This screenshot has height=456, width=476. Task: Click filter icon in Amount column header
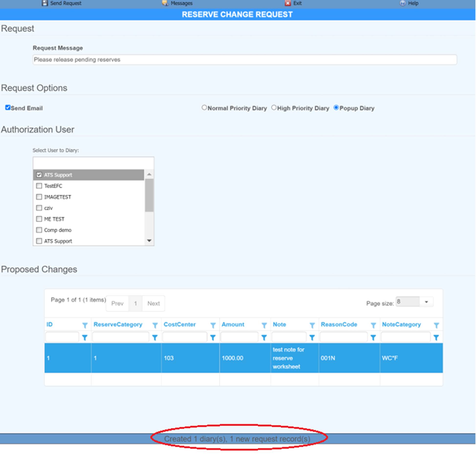coord(264,325)
